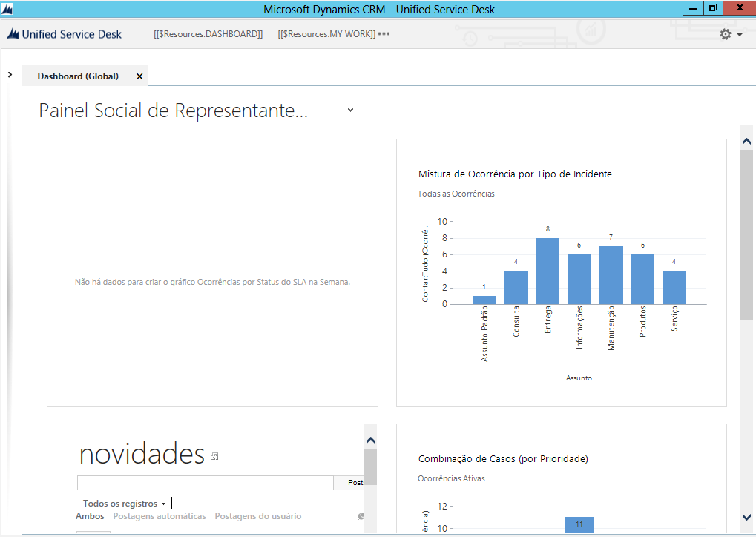The width and height of the screenshot is (756, 537).
Task: Click in the novidades post text box
Action: point(205,483)
